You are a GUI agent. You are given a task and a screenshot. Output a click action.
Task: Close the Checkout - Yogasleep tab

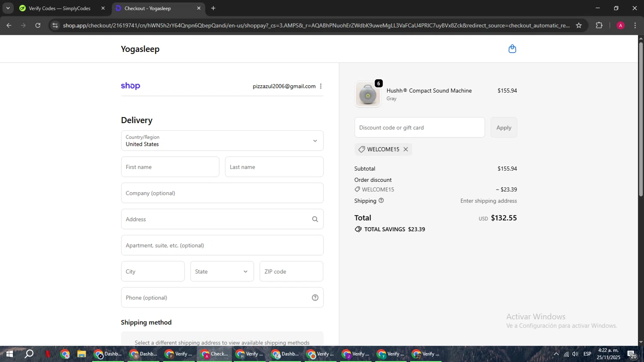(x=199, y=8)
